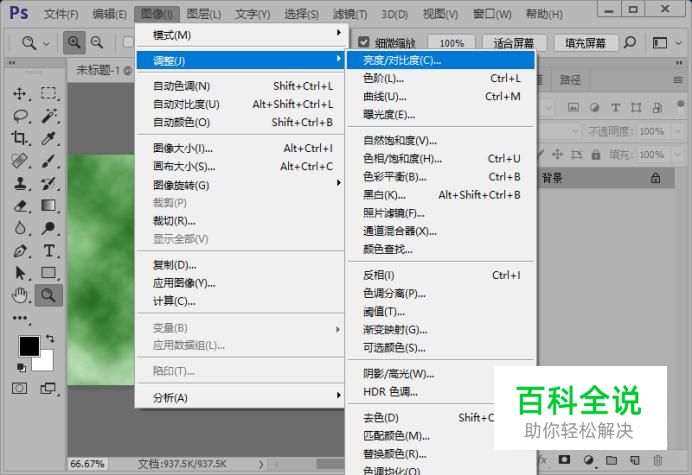This screenshot has width=692, height=475.
Task: Select the Eyedropper tool
Action: [49, 138]
